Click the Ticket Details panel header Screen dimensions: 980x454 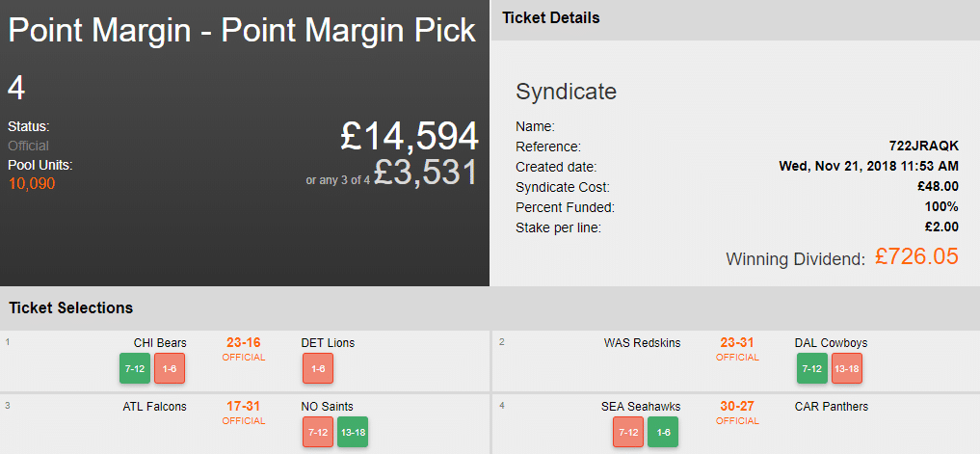[x=551, y=18]
